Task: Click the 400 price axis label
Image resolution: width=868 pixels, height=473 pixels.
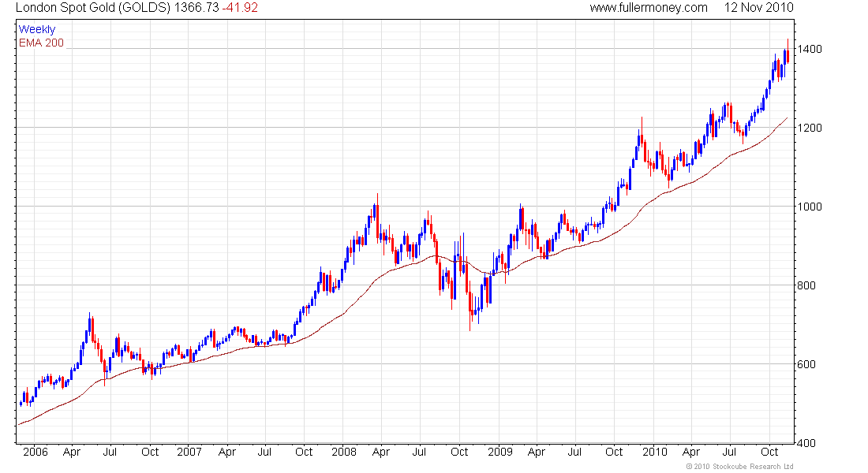Action: coord(806,442)
